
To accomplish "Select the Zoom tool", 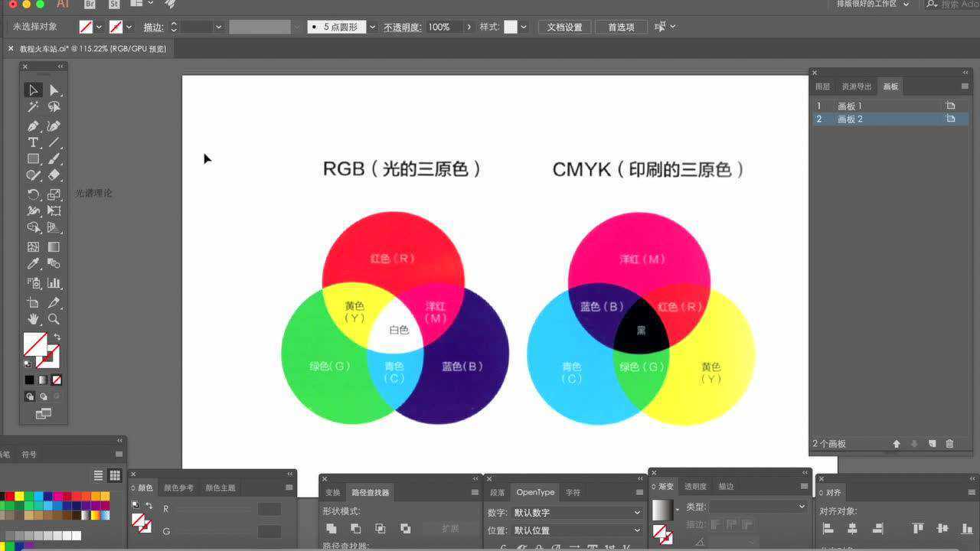I will click(x=54, y=319).
